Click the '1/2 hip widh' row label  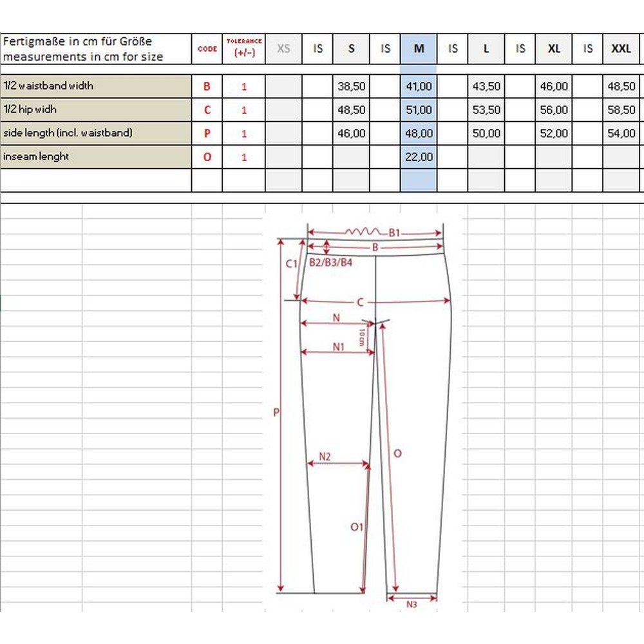tap(96, 109)
